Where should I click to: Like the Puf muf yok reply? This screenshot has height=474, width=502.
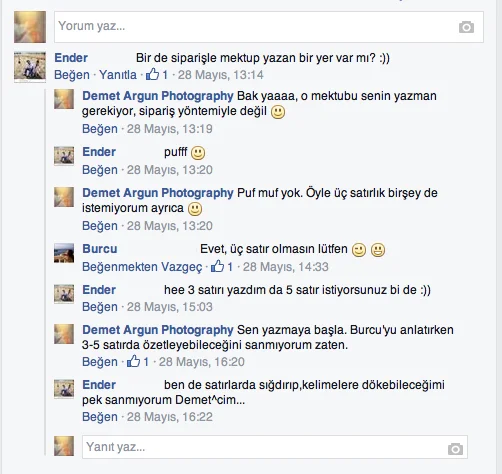100,226
